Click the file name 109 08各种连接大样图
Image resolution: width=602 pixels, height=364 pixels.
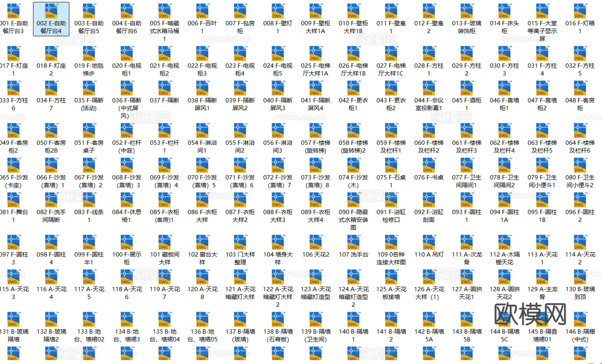[391, 258]
